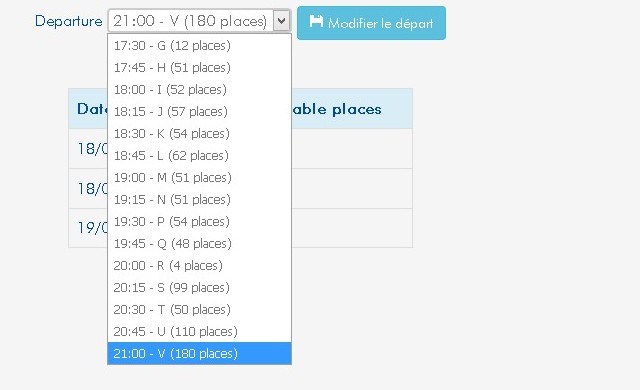The width and height of the screenshot is (640, 390).
Task: Select highlighted 21:00 - V (180 places)
Action: [199, 353]
